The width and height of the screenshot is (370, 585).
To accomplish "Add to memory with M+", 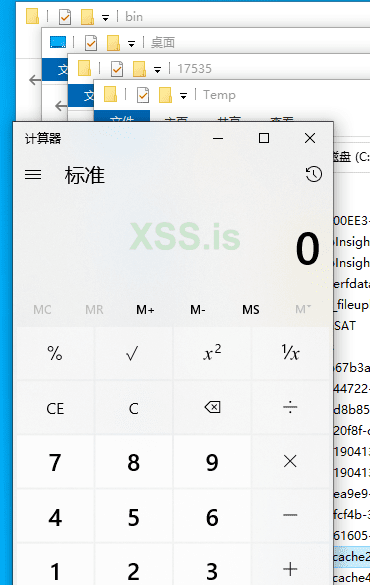I will [145, 310].
